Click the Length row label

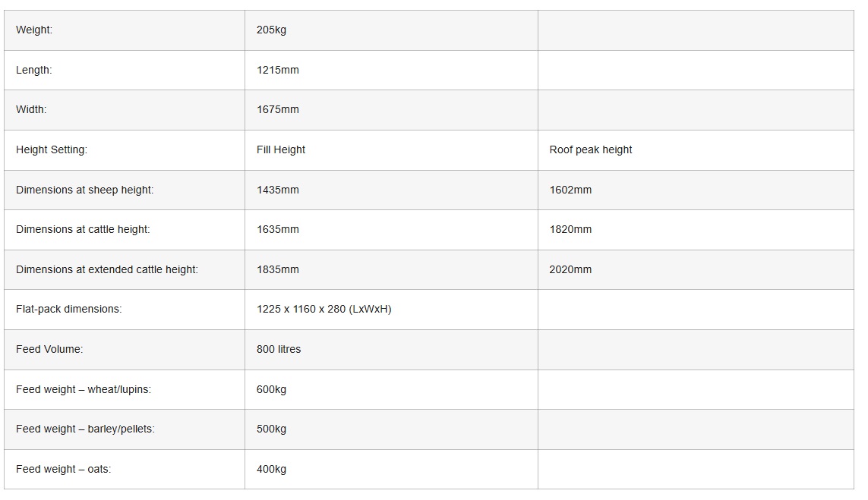[34, 70]
